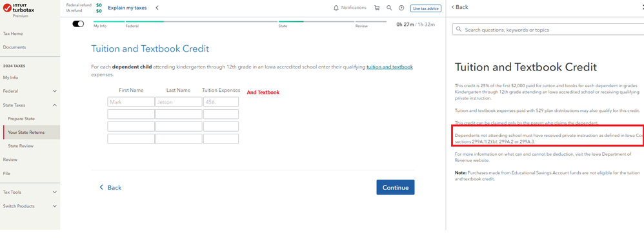644x252 pixels.
Task: Open the tuition and textbook link
Action: click(x=390, y=67)
